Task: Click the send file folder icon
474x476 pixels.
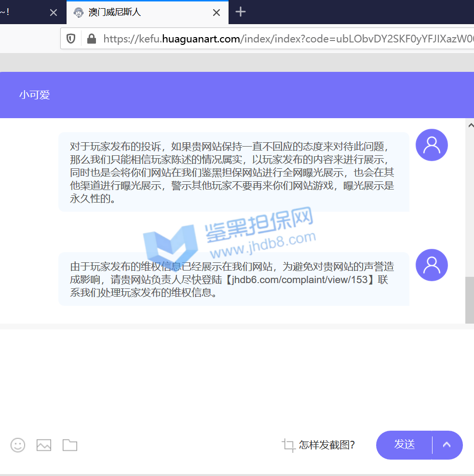Action: 70,445
